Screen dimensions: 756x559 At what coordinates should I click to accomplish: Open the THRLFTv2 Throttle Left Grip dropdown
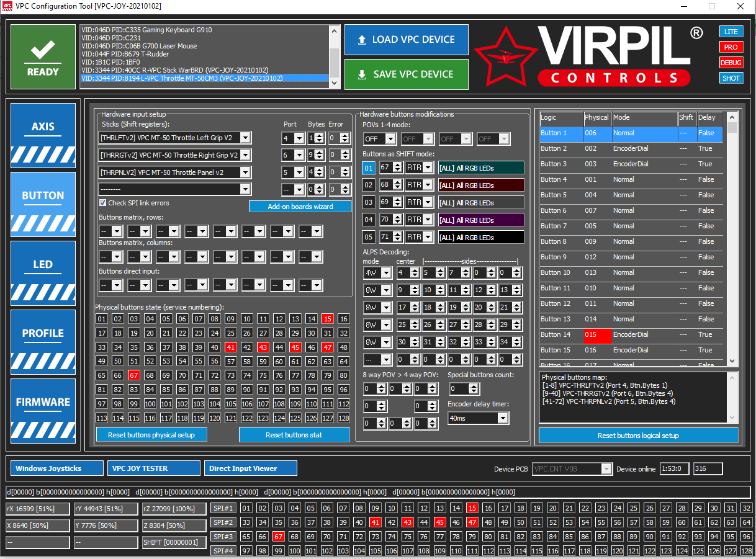pos(175,138)
